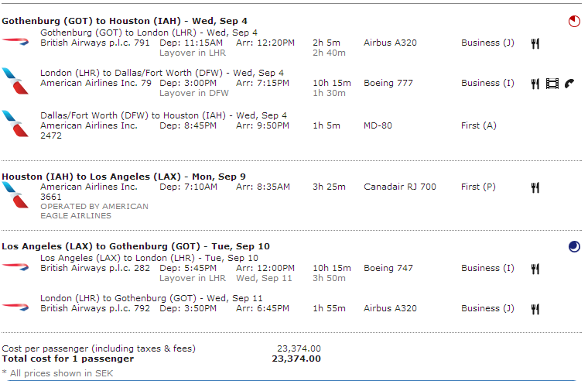Click the in-flight phone icon on the Boeing 777 row
This screenshot has height=381, width=588.
coord(569,84)
